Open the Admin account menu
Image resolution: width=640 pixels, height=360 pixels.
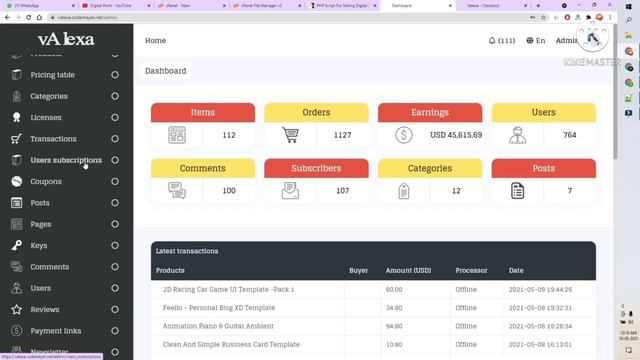pos(567,40)
